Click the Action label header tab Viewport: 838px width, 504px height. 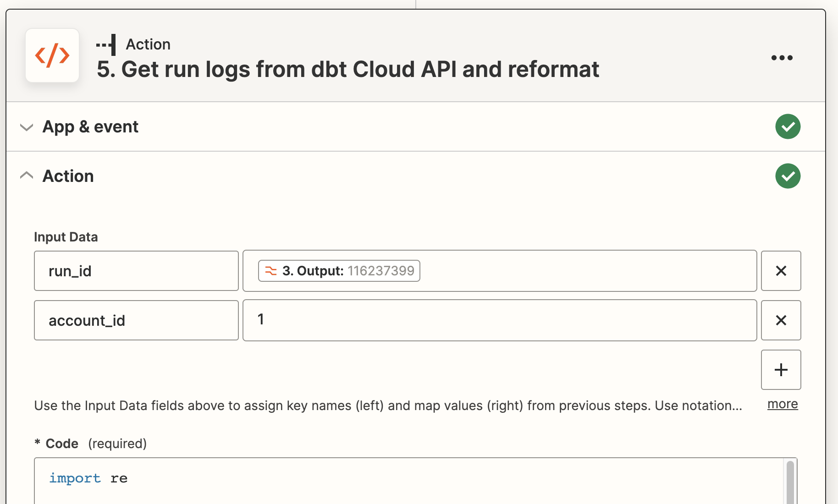[x=148, y=44]
